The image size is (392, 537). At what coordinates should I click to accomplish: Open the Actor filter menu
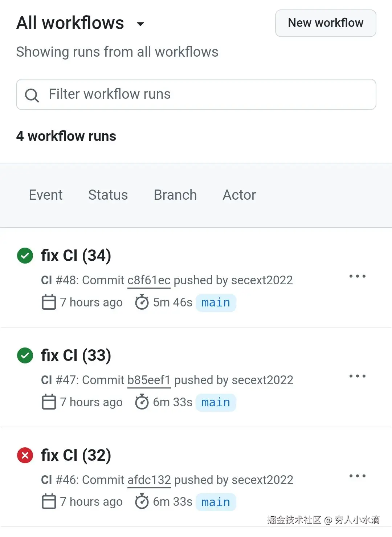239,195
